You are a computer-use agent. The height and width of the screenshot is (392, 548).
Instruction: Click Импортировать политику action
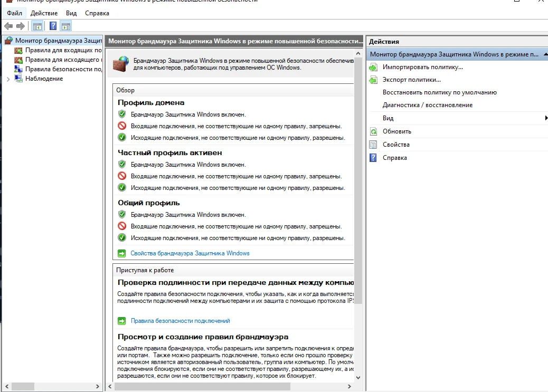(423, 67)
